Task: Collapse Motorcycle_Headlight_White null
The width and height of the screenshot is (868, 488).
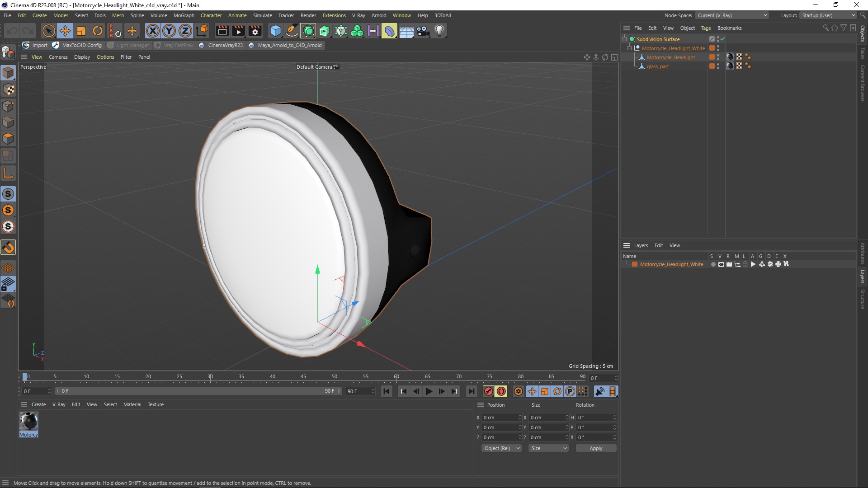Action: 629,48
